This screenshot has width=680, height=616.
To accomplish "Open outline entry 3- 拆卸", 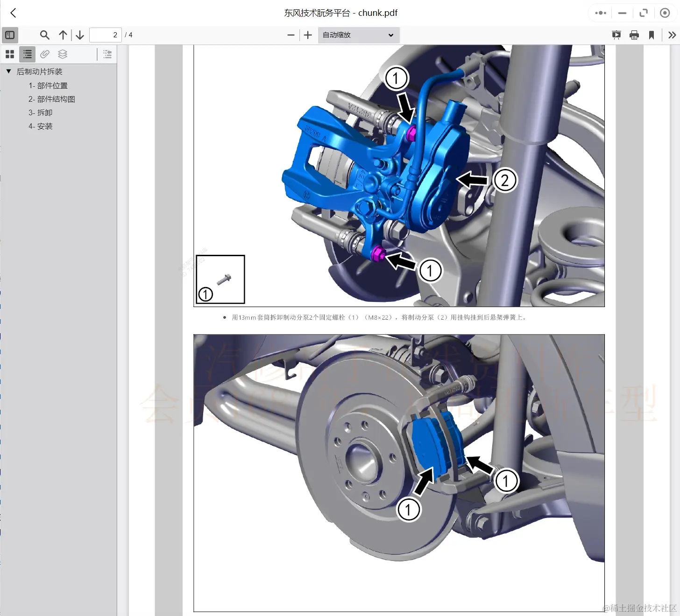I will tap(41, 112).
